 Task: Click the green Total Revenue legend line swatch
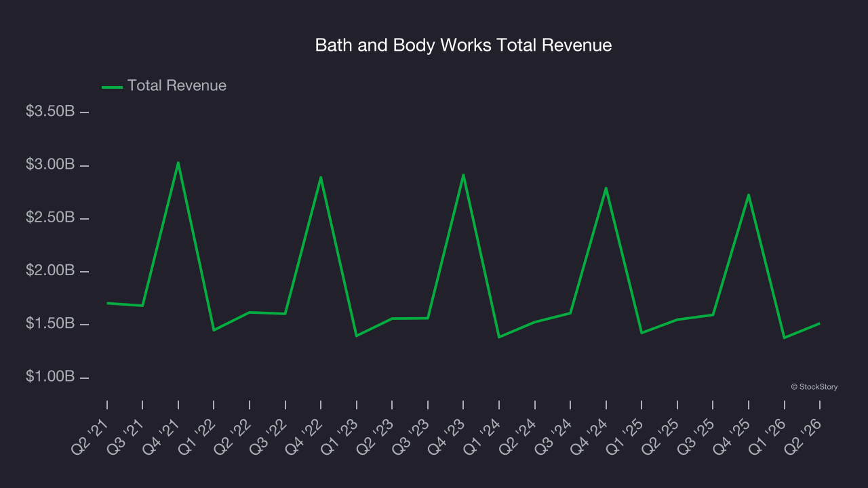click(112, 87)
